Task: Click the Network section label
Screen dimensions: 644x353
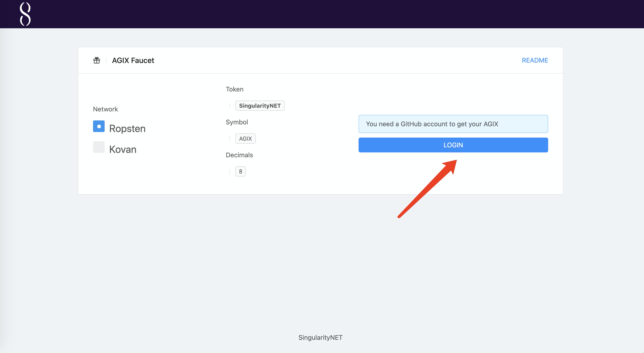Action: [x=105, y=109]
